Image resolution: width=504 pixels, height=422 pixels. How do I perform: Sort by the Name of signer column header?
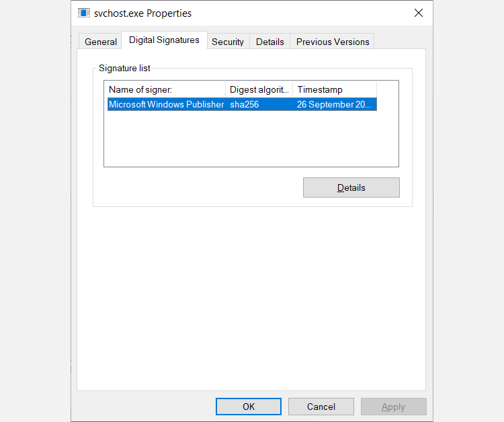tap(165, 89)
